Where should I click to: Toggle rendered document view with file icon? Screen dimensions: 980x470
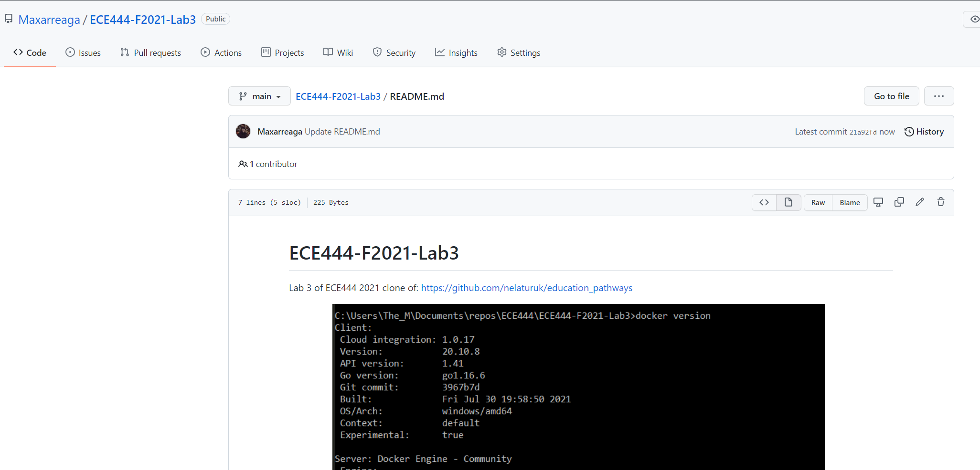tap(788, 202)
